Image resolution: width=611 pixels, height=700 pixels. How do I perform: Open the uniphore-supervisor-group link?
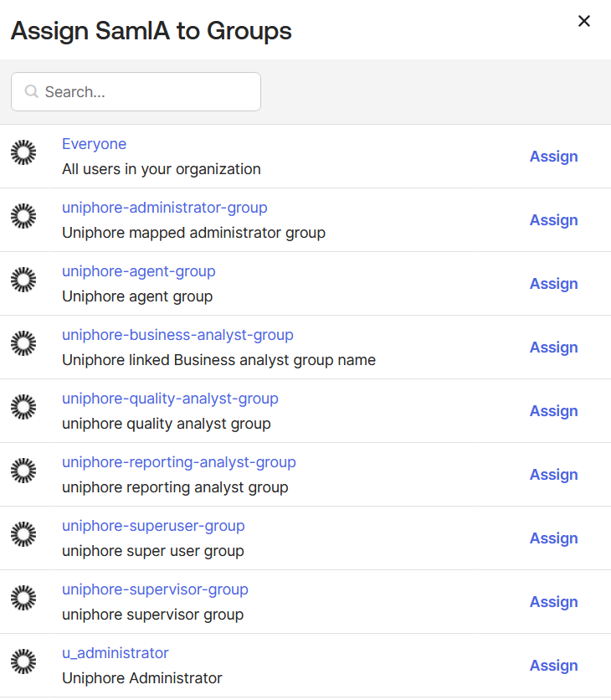[156, 589]
